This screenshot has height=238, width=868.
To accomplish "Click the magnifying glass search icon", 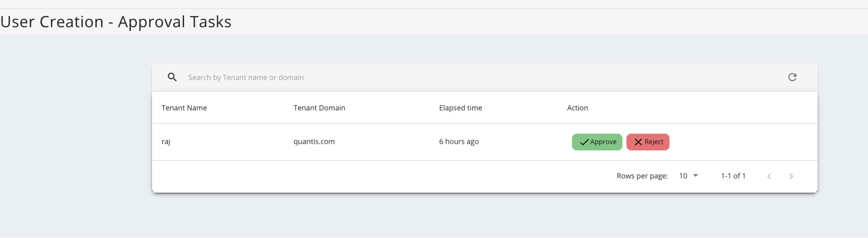I will [x=172, y=77].
